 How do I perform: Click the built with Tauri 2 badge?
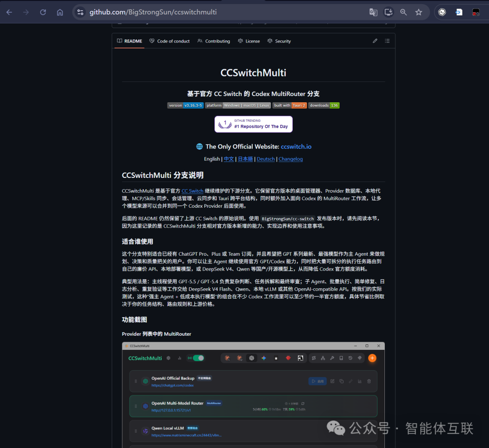tap(290, 105)
